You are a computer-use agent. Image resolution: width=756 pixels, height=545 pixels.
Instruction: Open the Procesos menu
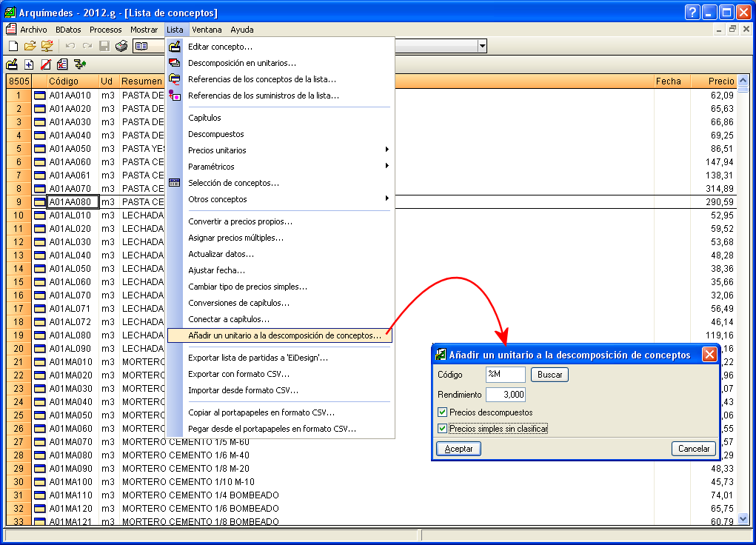click(x=106, y=30)
